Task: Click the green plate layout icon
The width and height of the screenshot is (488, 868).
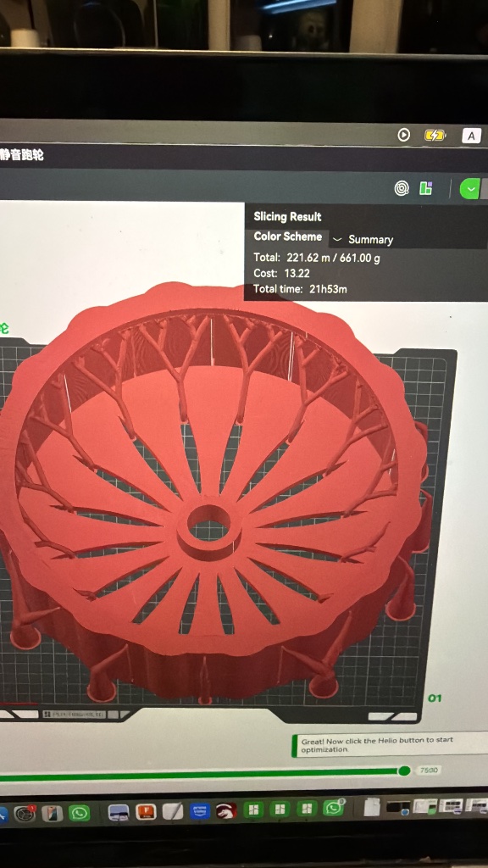Action: click(x=425, y=188)
